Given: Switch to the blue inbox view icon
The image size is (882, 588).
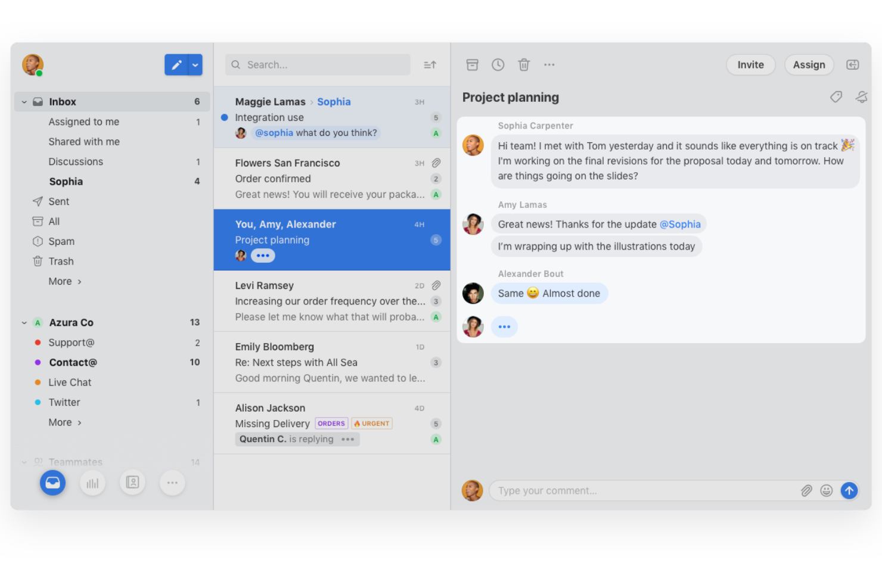Looking at the screenshot, I should coord(52,483).
